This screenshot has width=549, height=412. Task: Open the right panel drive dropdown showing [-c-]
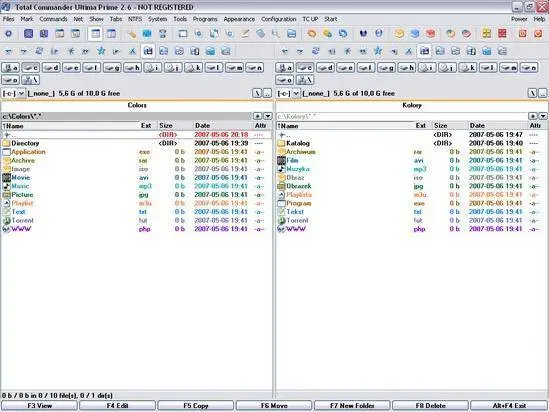(x=288, y=93)
